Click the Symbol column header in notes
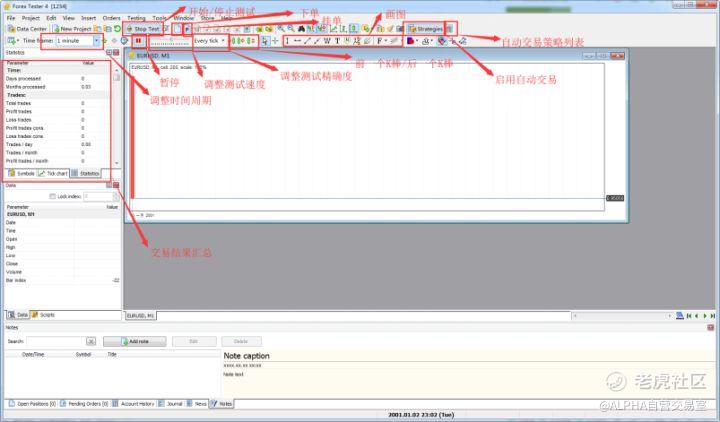Image resolution: width=720 pixels, height=422 pixels. [83, 354]
